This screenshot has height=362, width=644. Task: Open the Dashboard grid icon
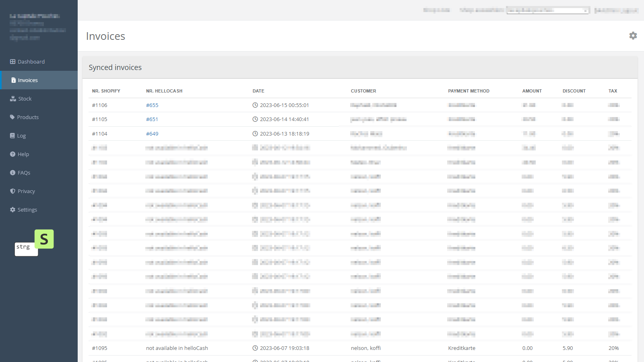[x=12, y=61]
